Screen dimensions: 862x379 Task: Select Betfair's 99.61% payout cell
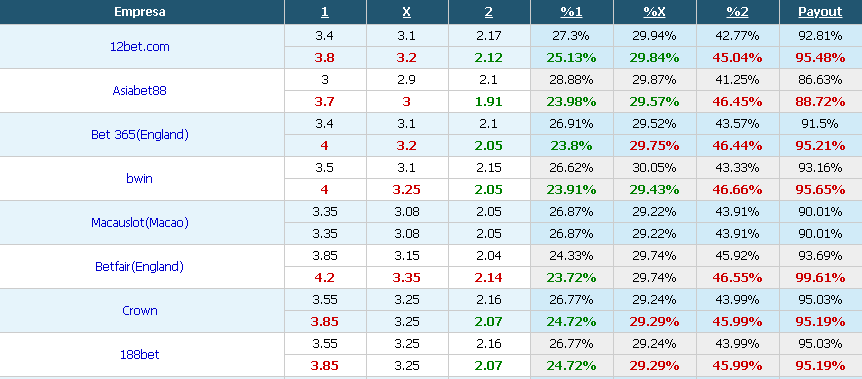coord(820,278)
